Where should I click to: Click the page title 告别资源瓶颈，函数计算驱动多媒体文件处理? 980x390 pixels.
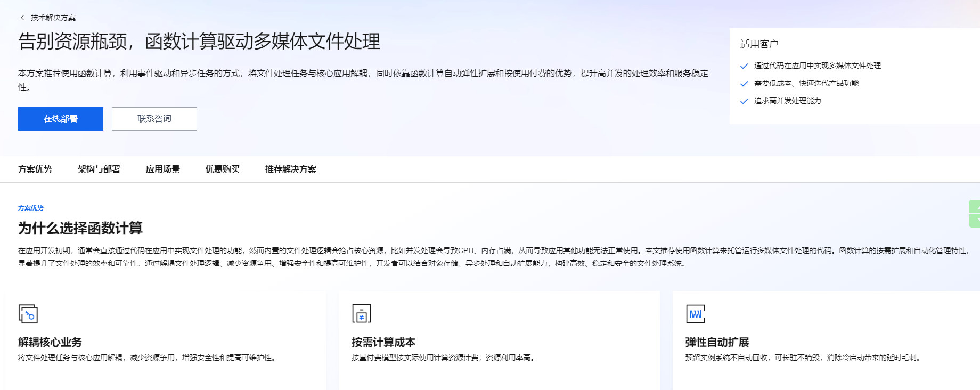199,42
